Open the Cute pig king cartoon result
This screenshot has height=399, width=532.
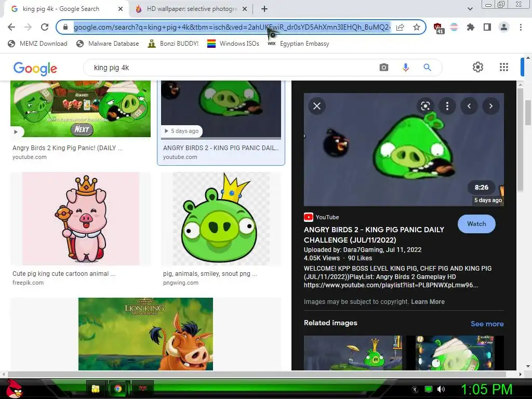click(x=81, y=219)
